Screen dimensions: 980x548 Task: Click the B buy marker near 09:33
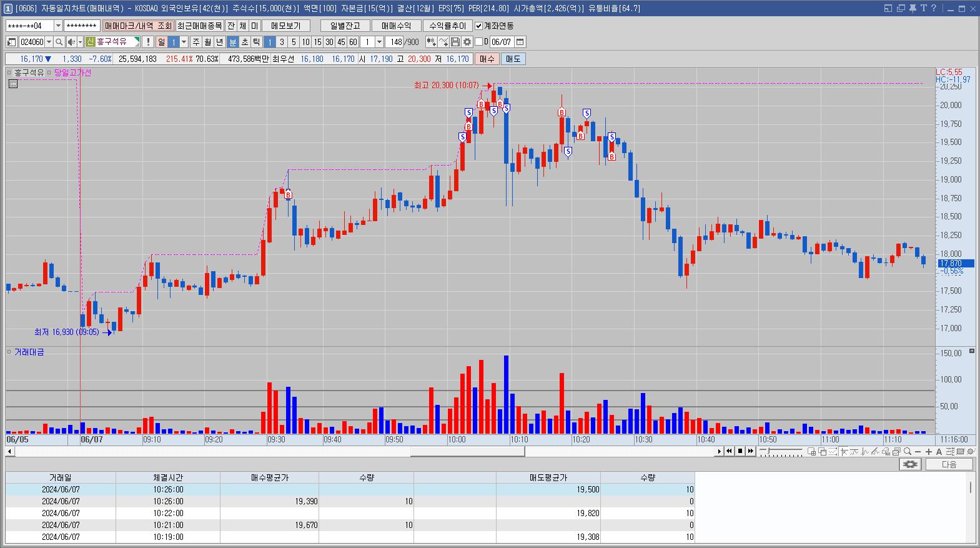point(288,194)
